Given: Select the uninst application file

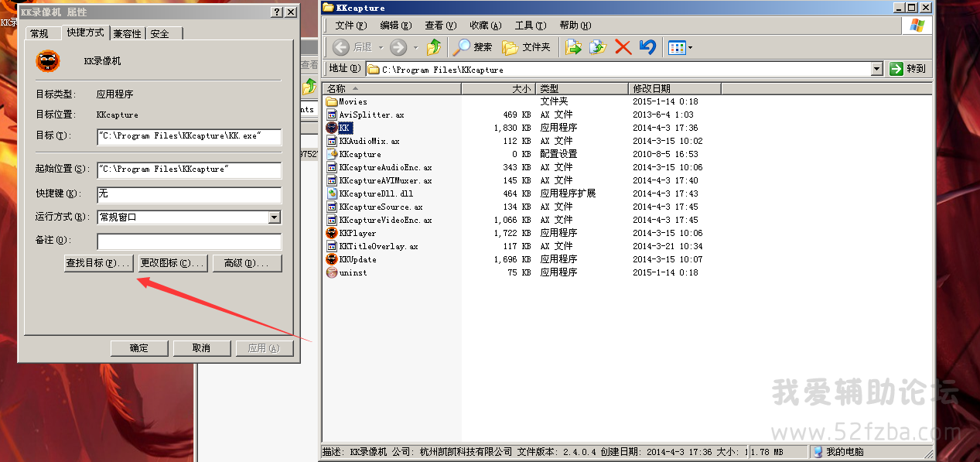Looking at the screenshot, I should click(x=352, y=272).
